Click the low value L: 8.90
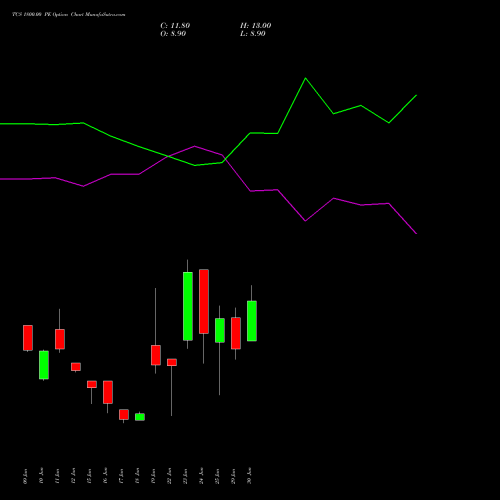Image resolution: width=500 pixels, height=500 pixels. pyautogui.click(x=253, y=34)
